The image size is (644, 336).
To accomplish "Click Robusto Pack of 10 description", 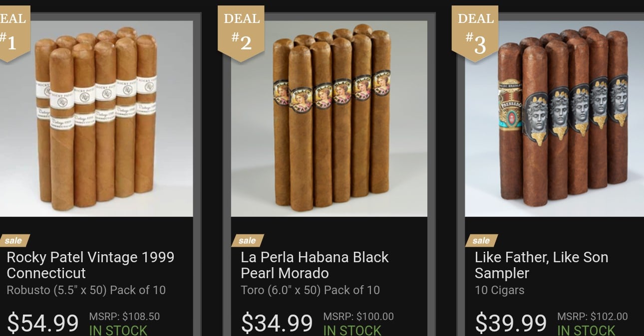I will click(86, 290).
